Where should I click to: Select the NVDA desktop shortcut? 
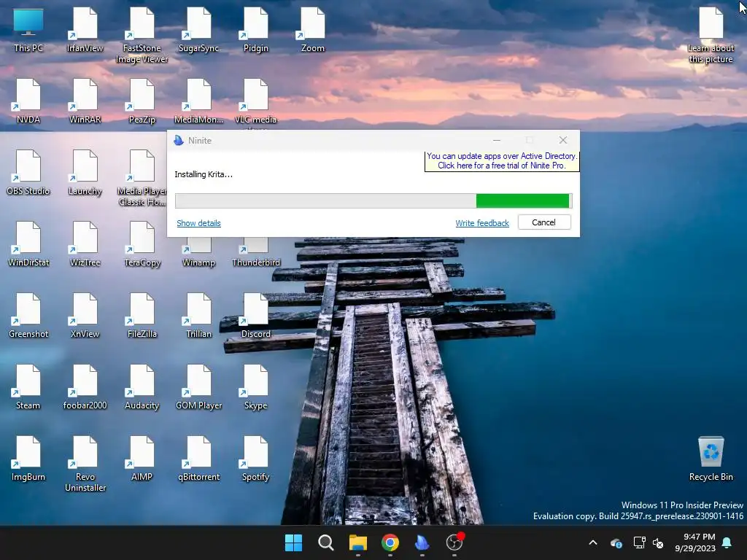click(x=28, y=101)
